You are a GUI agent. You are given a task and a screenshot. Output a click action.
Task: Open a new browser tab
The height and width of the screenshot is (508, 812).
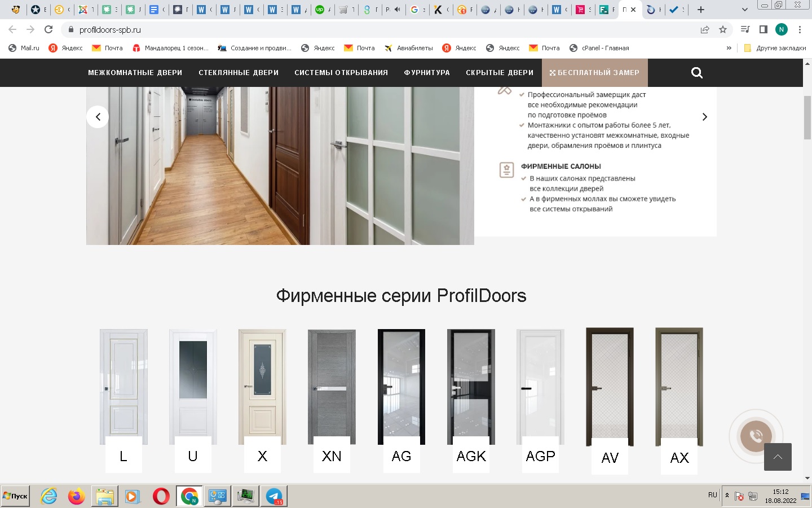tap(701, 10)
